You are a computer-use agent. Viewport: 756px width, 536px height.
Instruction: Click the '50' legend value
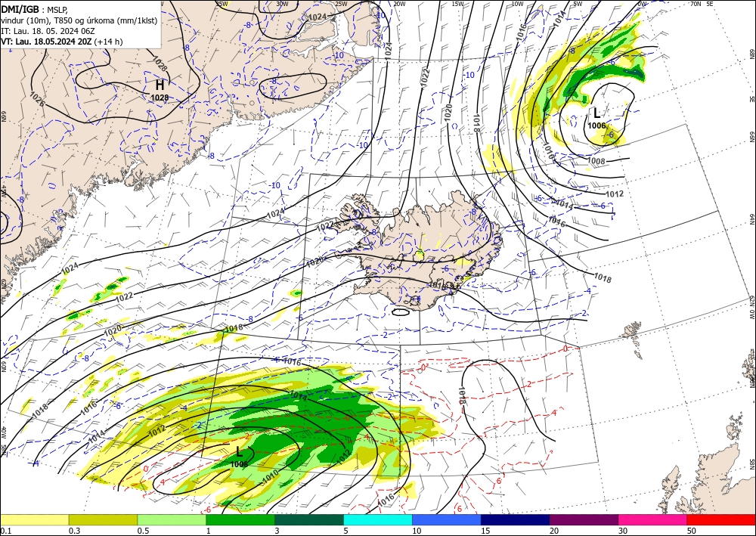(692, 530)
